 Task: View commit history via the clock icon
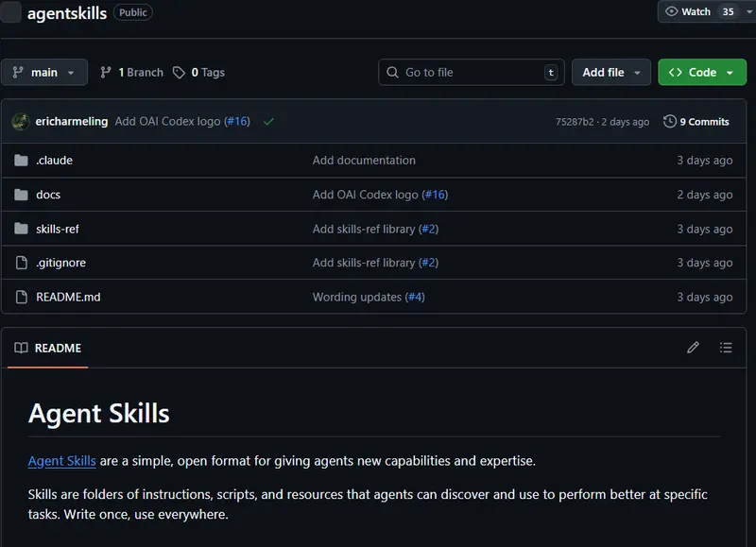click(667, 121)
